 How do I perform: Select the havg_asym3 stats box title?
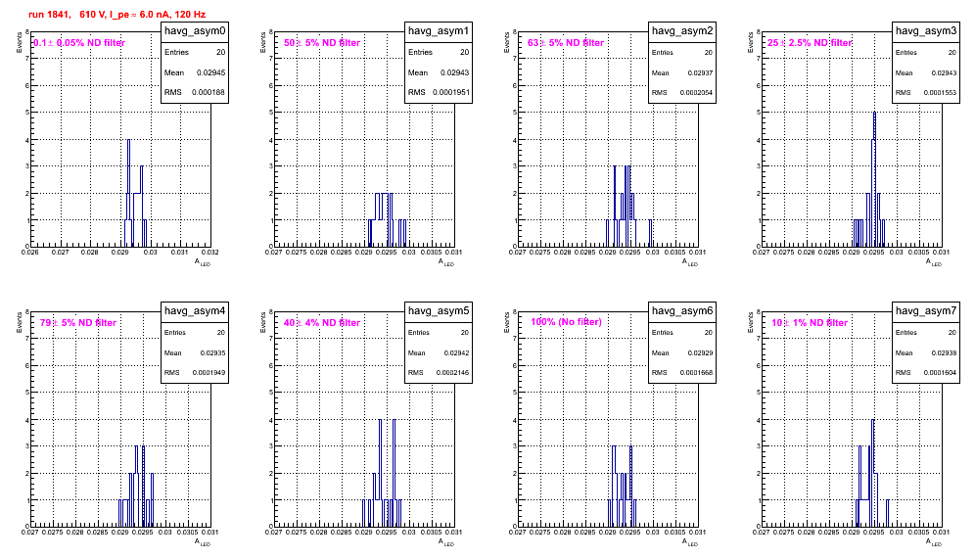[x=926, y=31]
